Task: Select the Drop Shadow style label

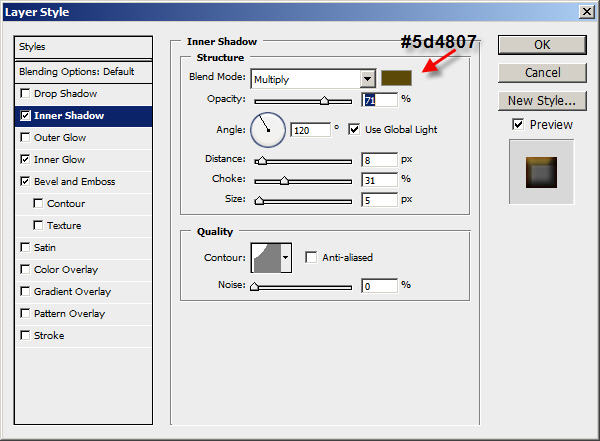Action: [x=65, y=93]
